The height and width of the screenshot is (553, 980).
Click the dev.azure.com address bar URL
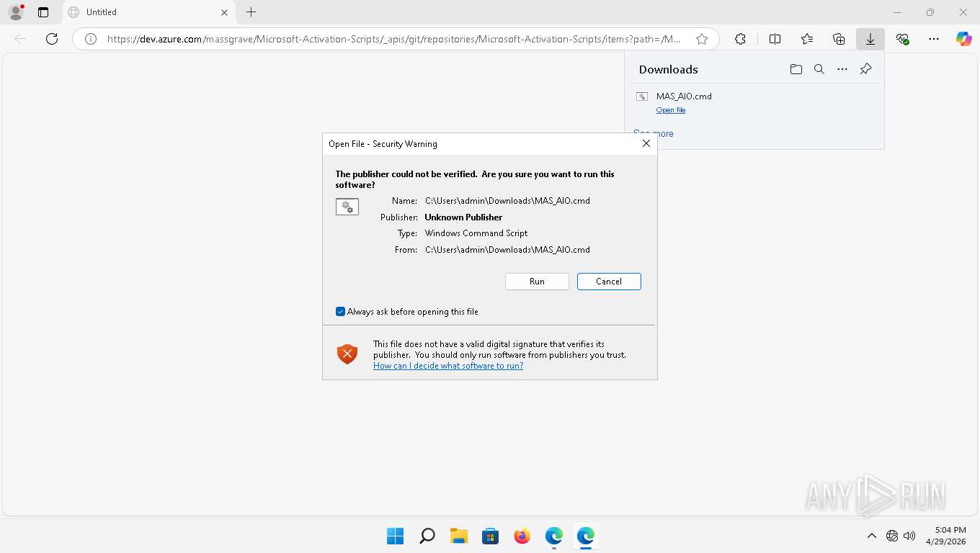[x=393, y=40]
